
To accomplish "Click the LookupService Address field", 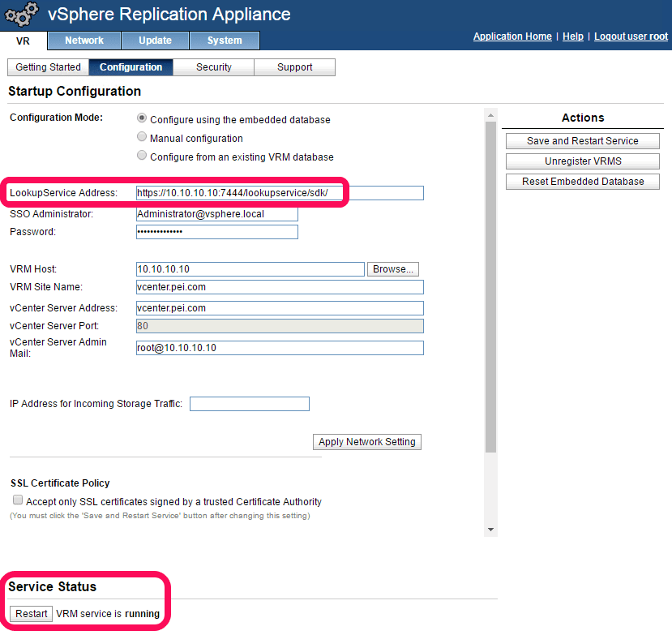I will 280,193.
